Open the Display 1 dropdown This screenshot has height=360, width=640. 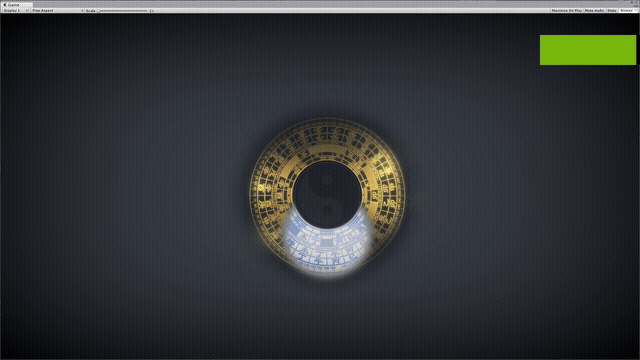coord(15,11)
